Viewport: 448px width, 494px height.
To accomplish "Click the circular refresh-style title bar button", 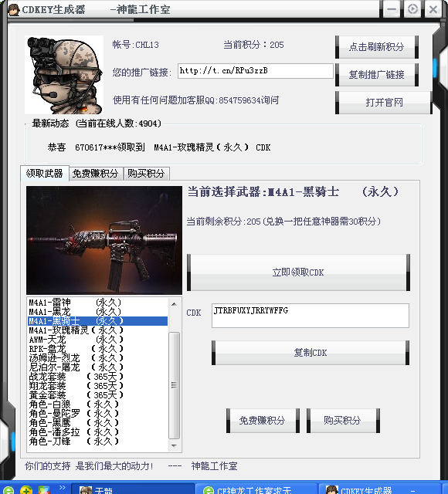I will click(412, 9).
